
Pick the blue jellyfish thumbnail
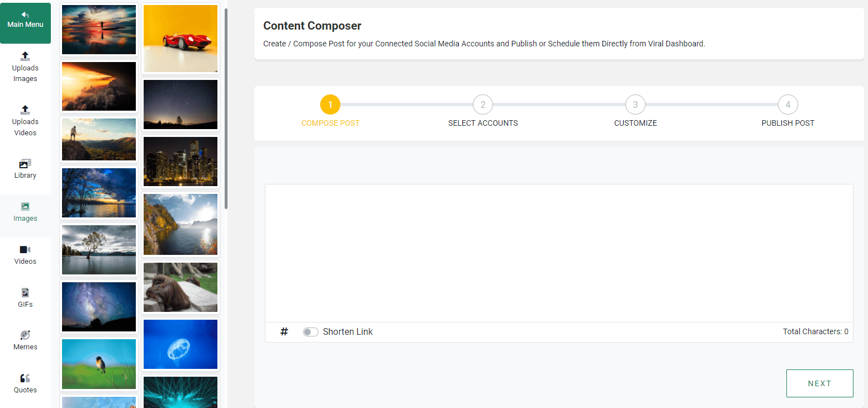(x=181, y=344)
